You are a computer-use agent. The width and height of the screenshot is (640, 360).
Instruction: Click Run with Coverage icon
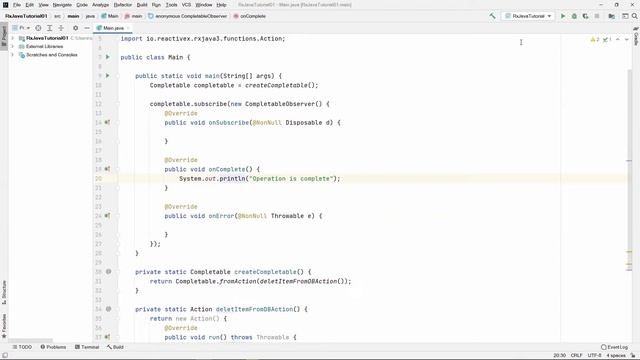click(x=585, y=16)
